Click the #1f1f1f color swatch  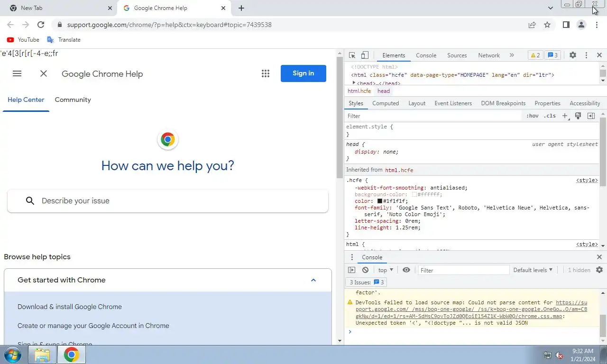tap(379, 201)
